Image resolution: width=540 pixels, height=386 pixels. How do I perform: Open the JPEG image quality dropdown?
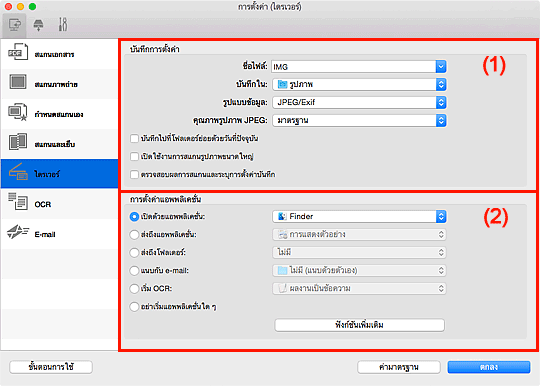click(359, 121)
